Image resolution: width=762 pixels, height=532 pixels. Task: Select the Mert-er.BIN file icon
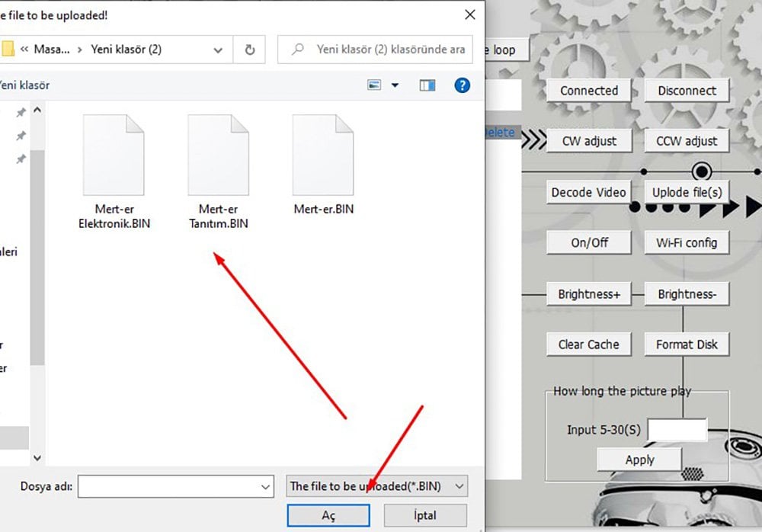pyautogui.click(x=323, y=156)
